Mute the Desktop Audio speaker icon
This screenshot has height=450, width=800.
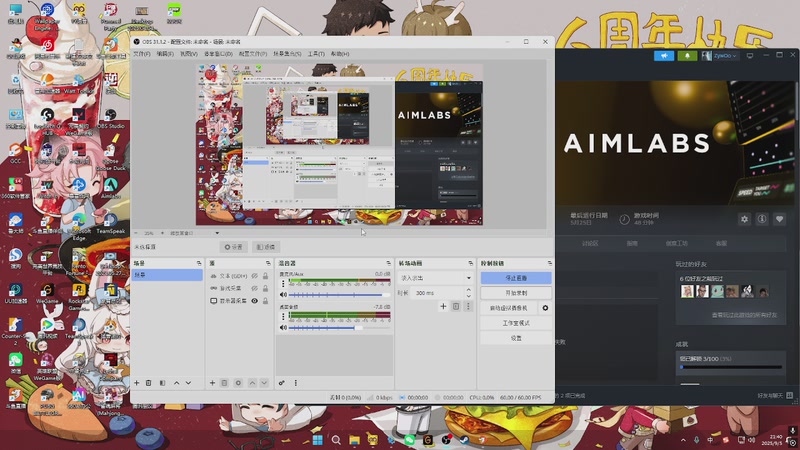(283, 328)
